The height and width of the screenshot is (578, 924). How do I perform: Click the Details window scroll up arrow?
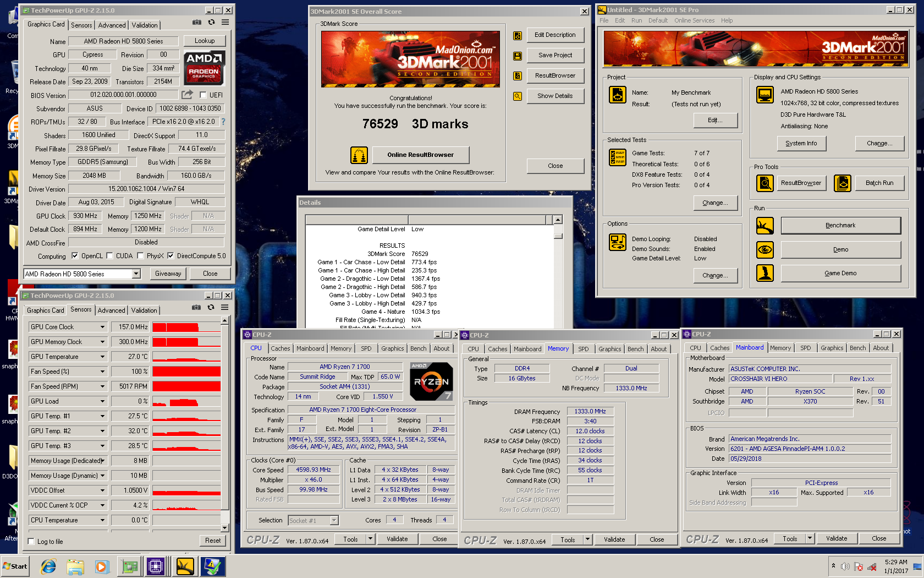coord(558,220)
